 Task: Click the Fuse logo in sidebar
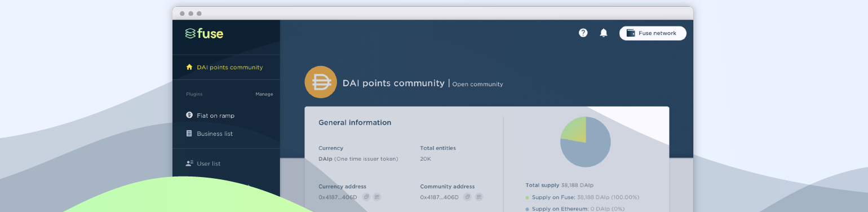[x=204, y=33]
